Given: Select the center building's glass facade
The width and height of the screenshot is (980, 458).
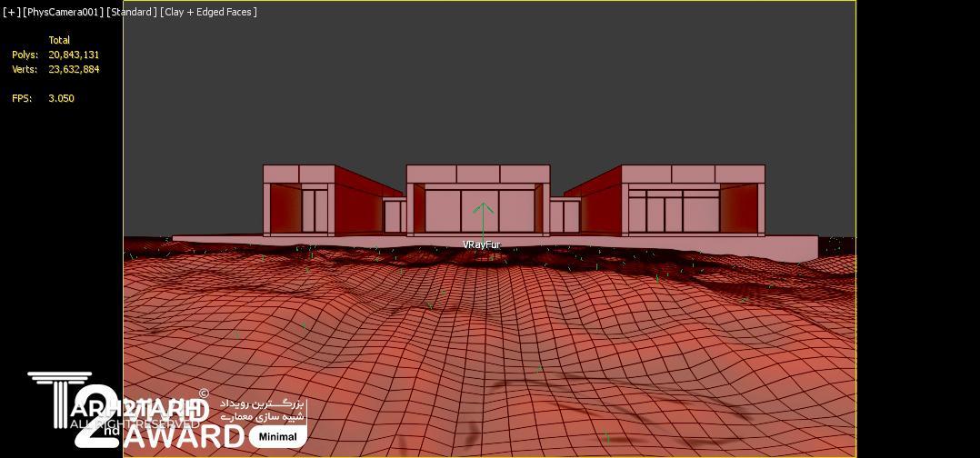Looking at the screenshot, I should [478, 209].
